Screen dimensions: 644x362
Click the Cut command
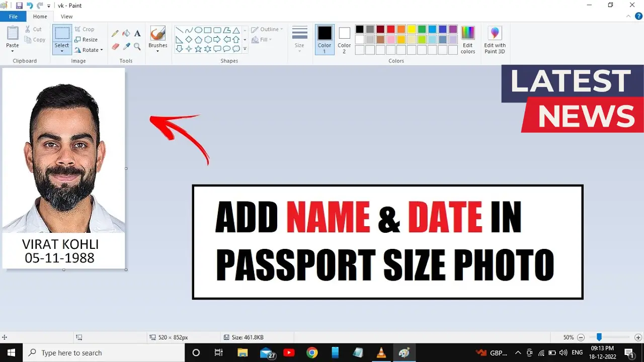(x=33, y=29)
